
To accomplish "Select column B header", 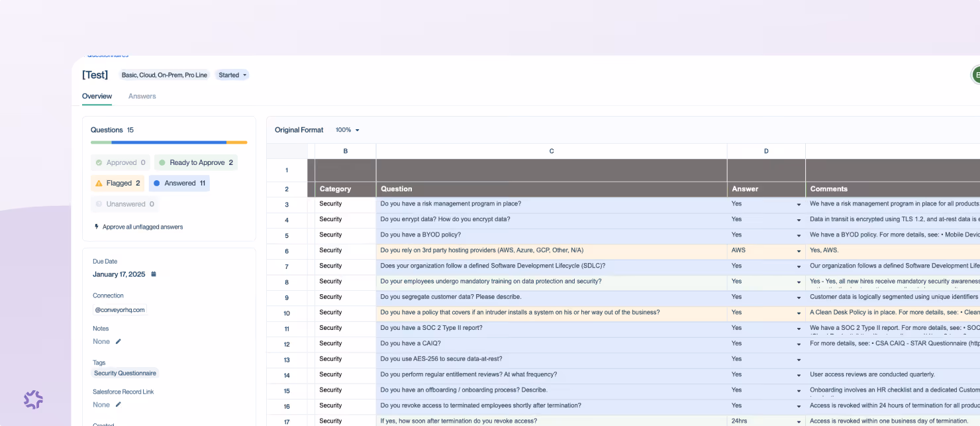I will 346,151.
